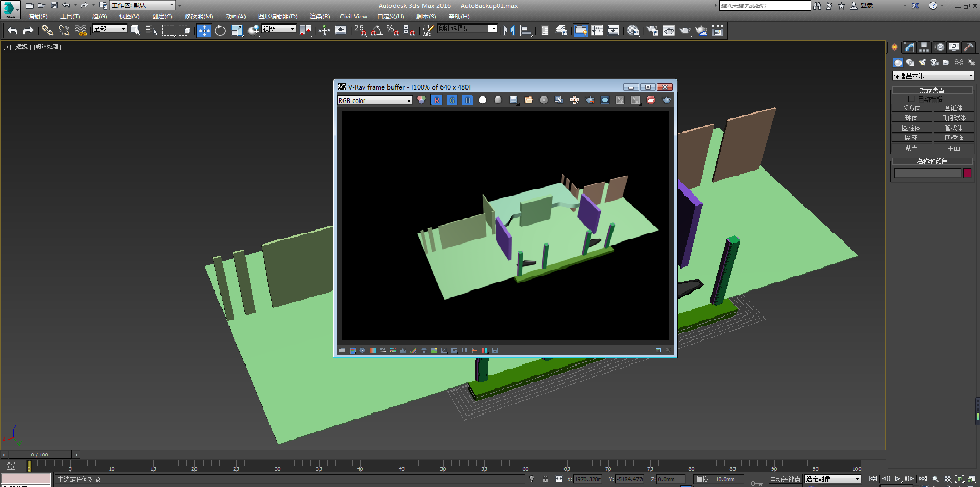
Task: Switch to Lights category in Create panel
Action: (x=922, y=62)
